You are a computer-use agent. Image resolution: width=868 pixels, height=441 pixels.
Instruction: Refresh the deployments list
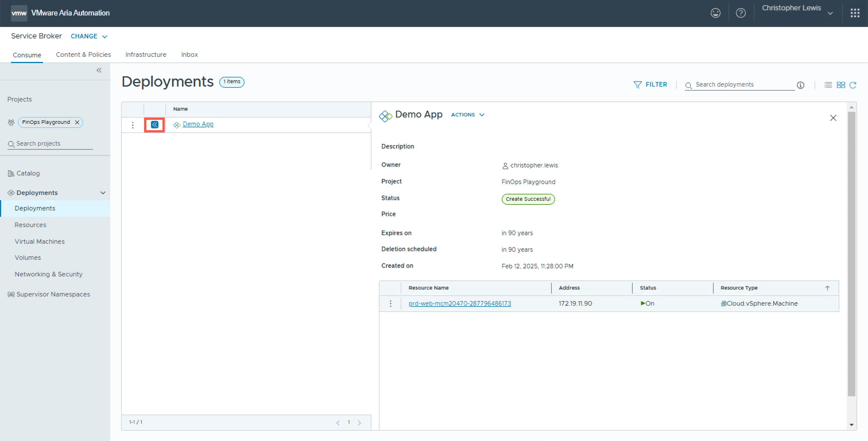pos(853,85)
